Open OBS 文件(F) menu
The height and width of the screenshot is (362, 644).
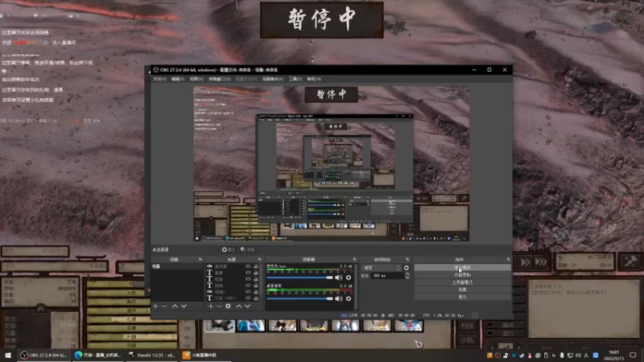pyautogui.click(x=159, y=79)
